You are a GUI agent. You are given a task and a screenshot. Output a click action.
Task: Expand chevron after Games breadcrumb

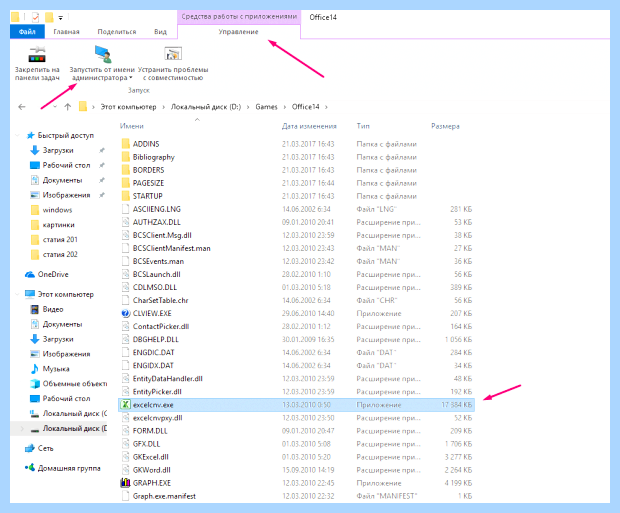[x=284, y=107]
